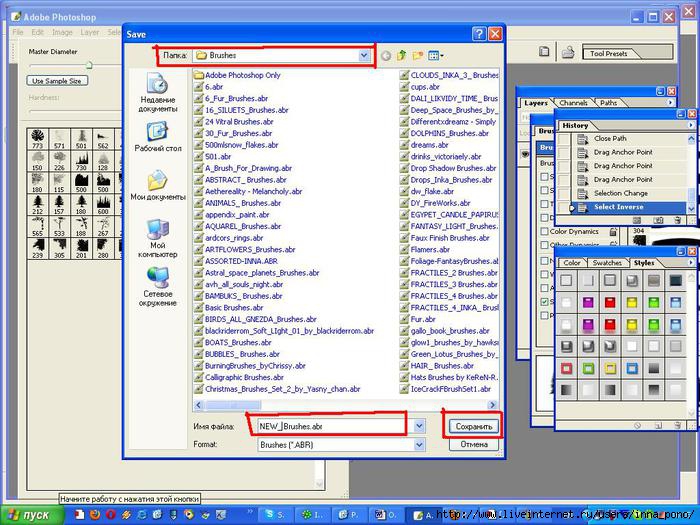Viewport: 700px width, 525px height.
Task: Open the Styles panel flyout menu arrow
Action: [691, 262]
